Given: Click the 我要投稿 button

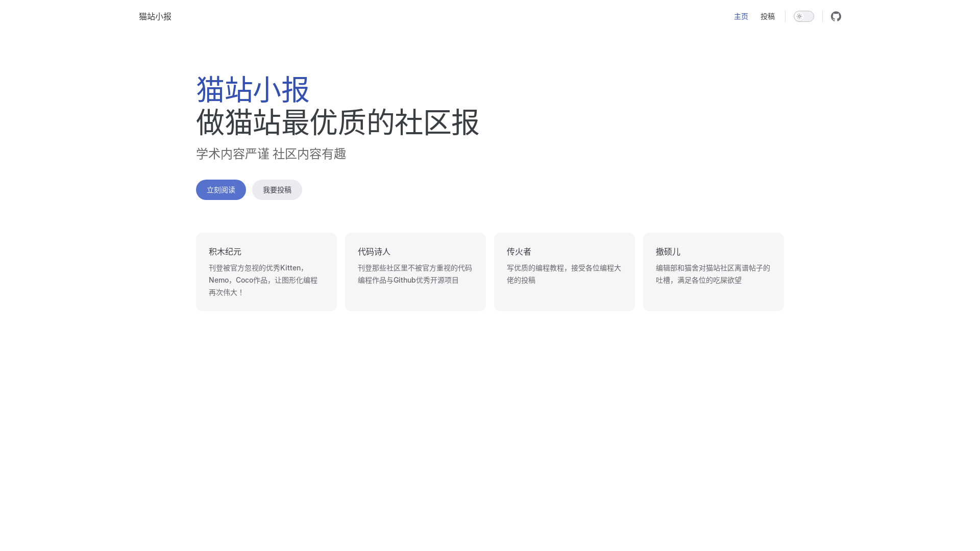Looking at the screenshot, I should [x=277, y=190].
